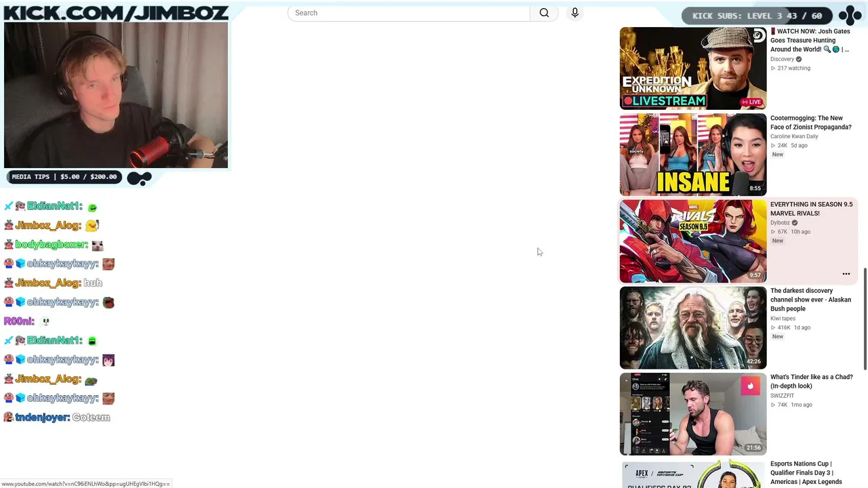Click the '217 watching' text
The height and width of the screenshot is (488, 868).
pyautogui.click(x=793, y=68)
